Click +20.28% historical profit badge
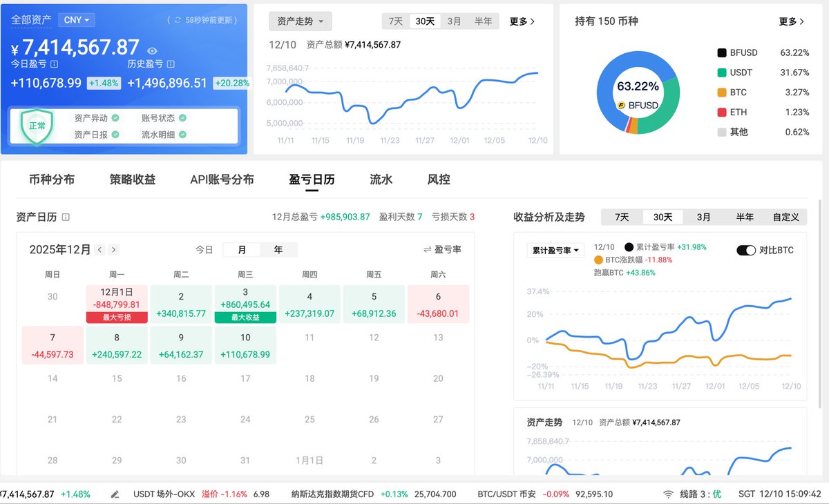 point(231,83)
